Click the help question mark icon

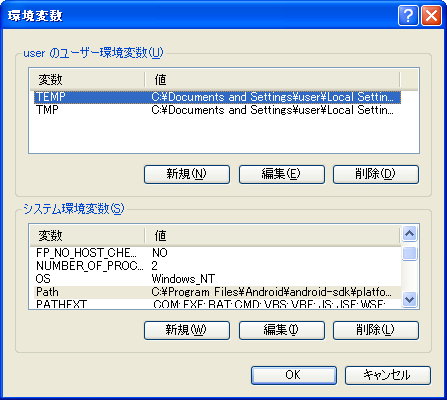tap(408, 16)
